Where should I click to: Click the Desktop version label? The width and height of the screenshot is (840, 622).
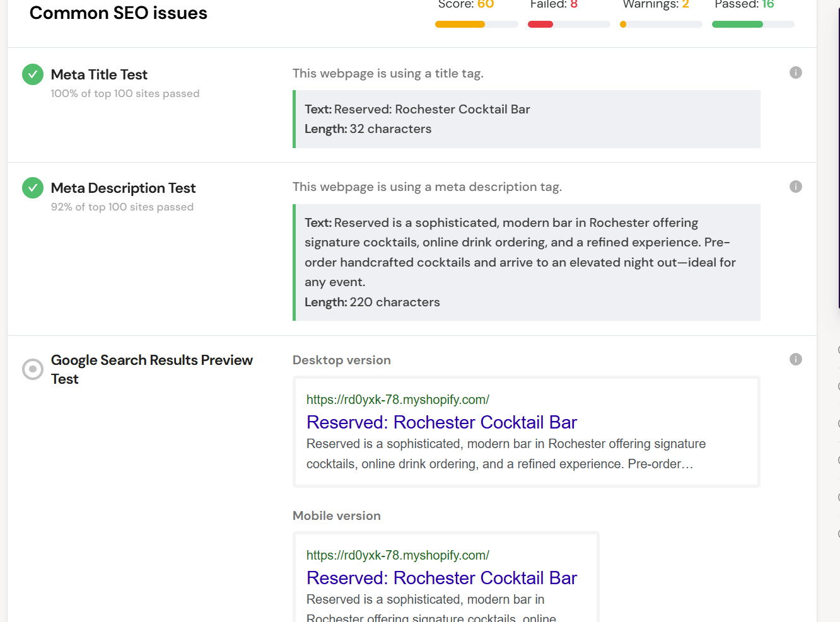tap(342, 360)
